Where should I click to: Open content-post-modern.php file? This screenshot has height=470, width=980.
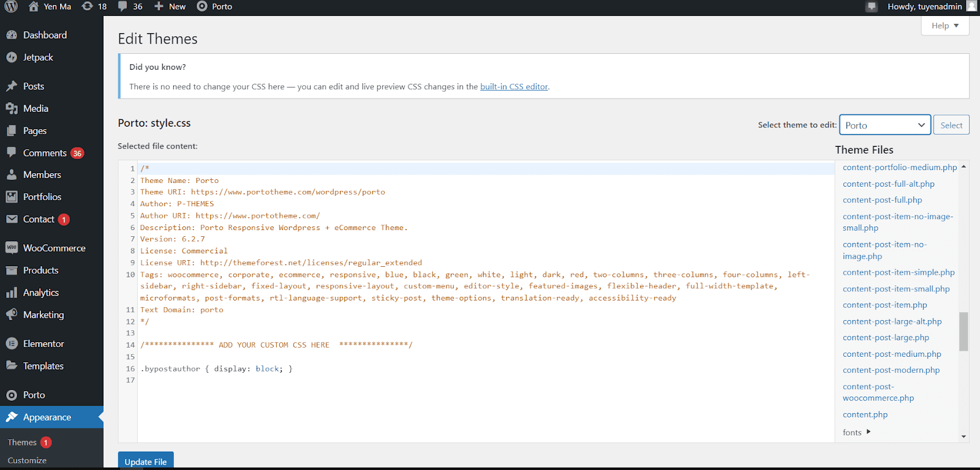[891, 370]
